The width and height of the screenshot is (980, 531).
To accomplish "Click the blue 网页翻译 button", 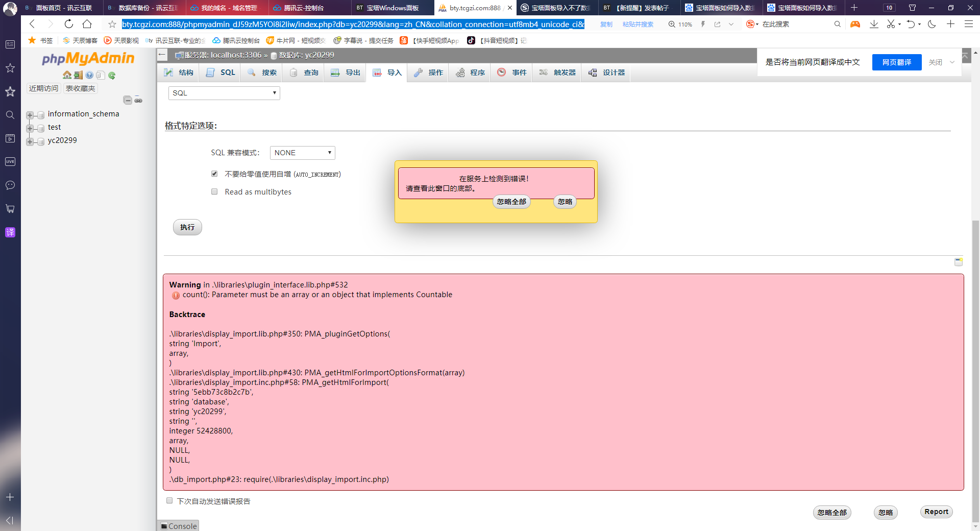I will 897,62.
